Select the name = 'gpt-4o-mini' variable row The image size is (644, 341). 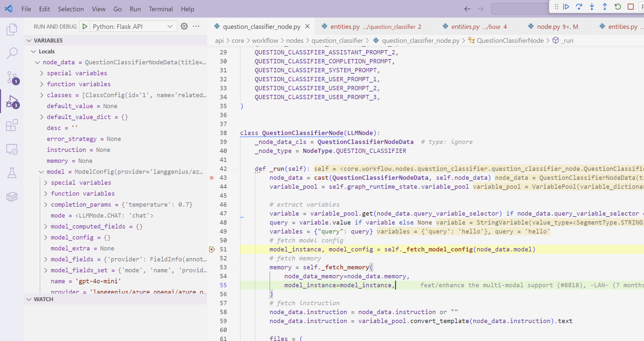(116, 281)
